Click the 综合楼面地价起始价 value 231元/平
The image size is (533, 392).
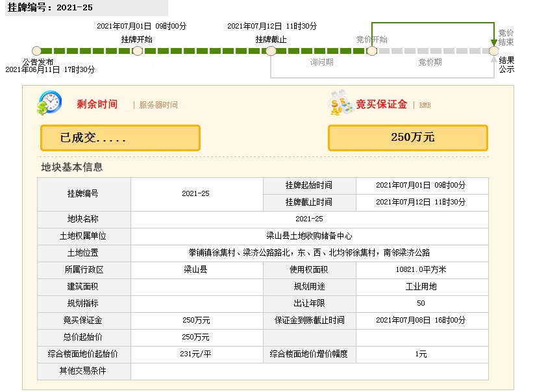pyautogui.click(x=195, y=354)
